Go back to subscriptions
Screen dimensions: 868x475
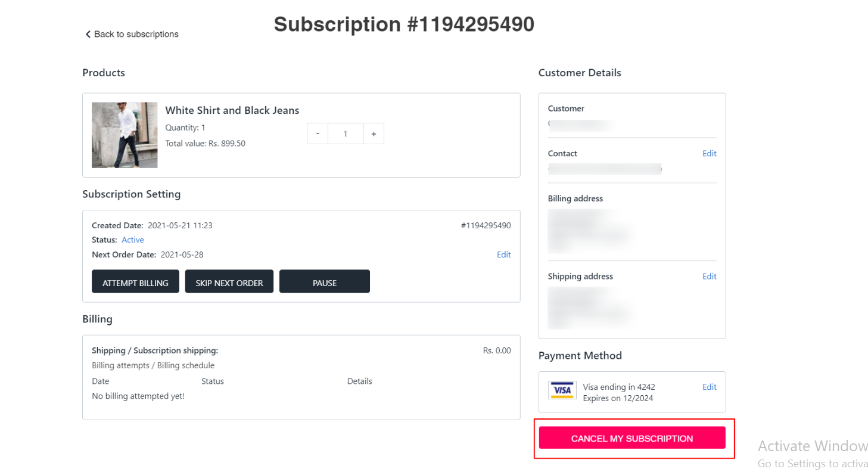(132, 35)
